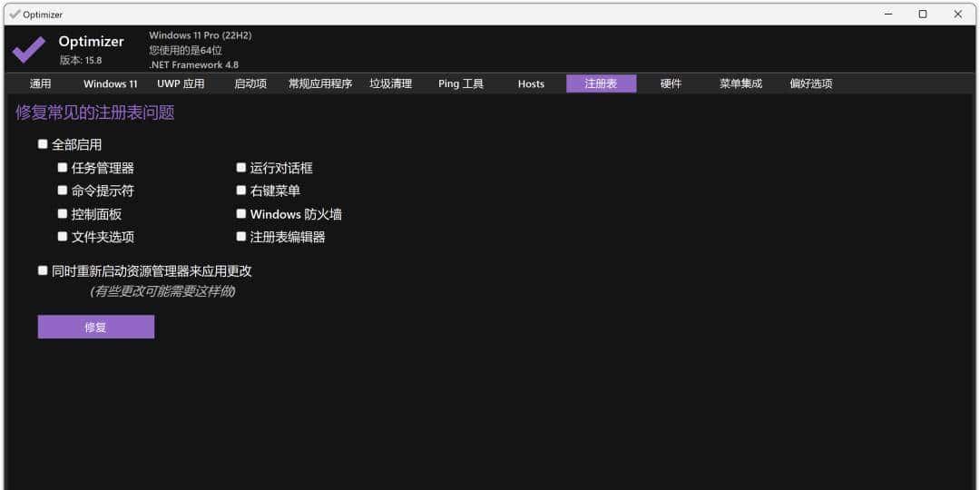Check the 任务管理器 option
Viewport: 980px width, 490px height.
(x=63, y=168)
